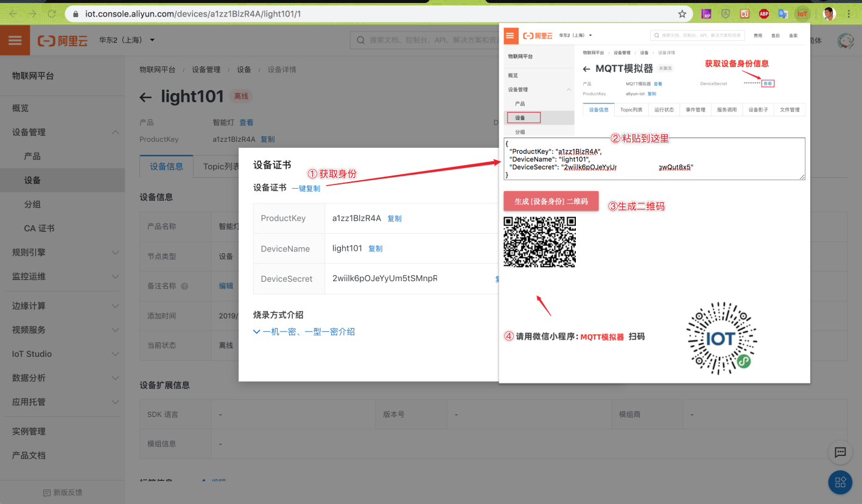Image resolution: width=862 pixels, height=504 pixels.
Task: Click DeviceSecret value 2wiilk6pOJeYyUm5tSMnpR
Action: [385, 279]
